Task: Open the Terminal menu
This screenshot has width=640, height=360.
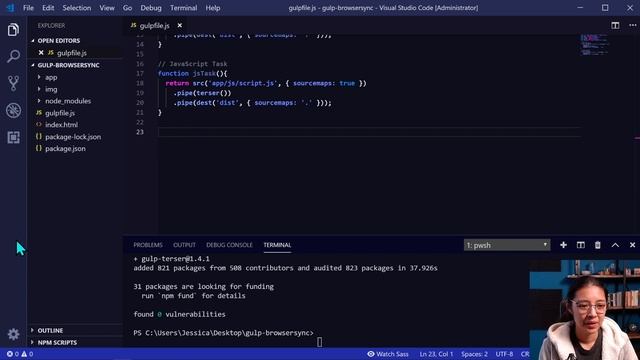Action: coord(183,8)
